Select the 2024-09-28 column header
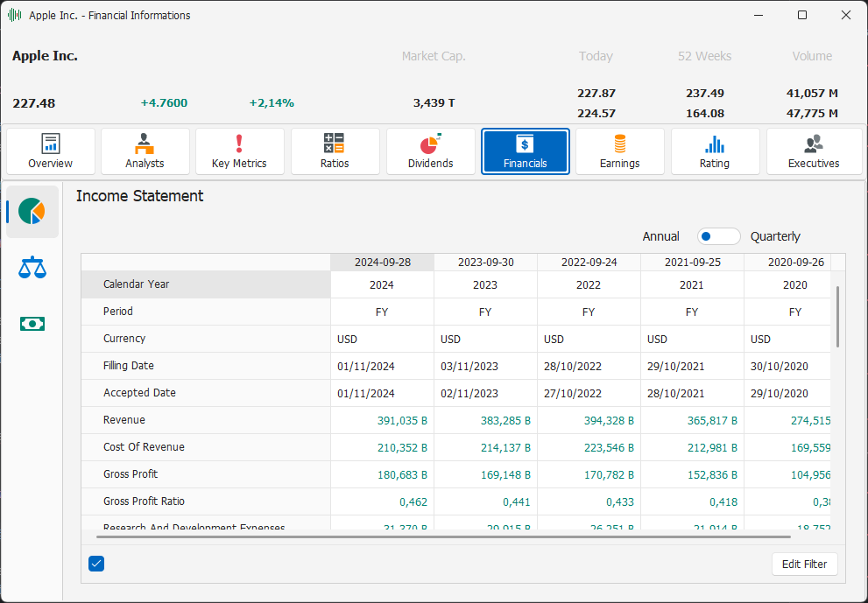The width and height of the screenshot is (868, 603). 383,263
